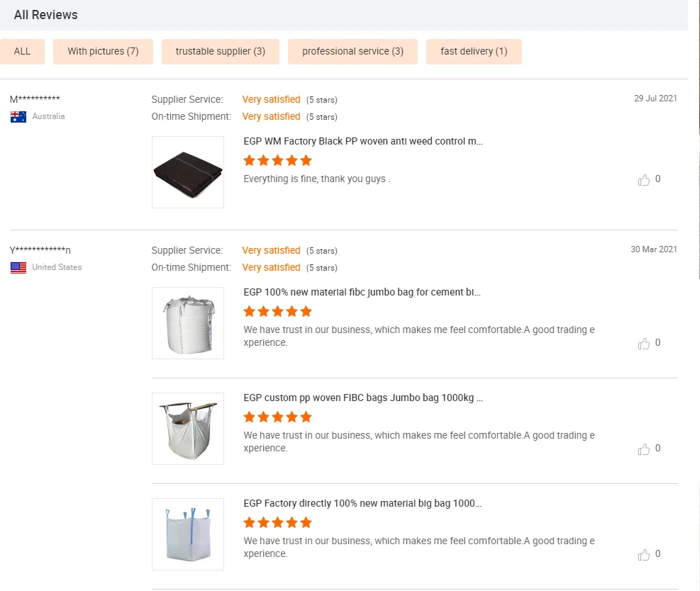Open EGP WM Factory Black PP woven product link
Viewport: 700px width, 591px height.
click(363, 142)
